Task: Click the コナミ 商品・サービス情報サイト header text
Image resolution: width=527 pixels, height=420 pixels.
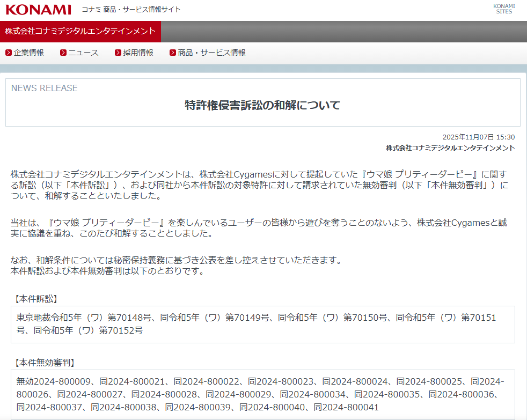Action: coord(131,10)
